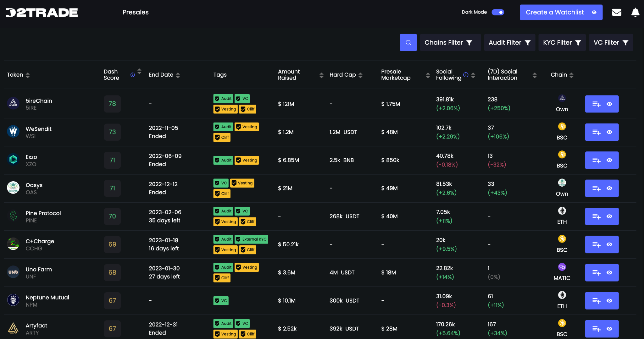Open the search icon
The image size is (644, 339).
click(x=408, y=42)
